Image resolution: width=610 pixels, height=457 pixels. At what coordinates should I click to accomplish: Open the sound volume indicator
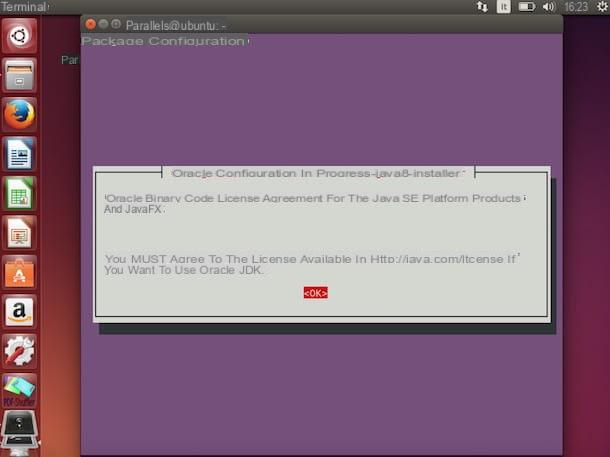pos(549,7)
